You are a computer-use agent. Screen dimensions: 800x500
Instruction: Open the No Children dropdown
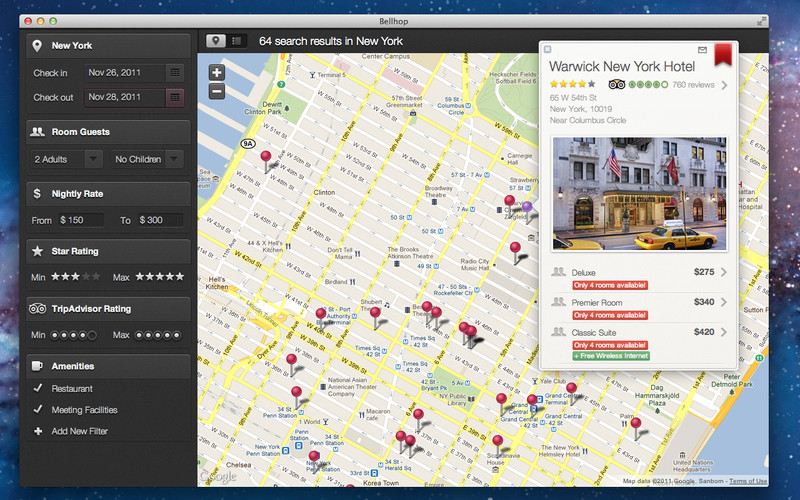click(x=147, y=159)
